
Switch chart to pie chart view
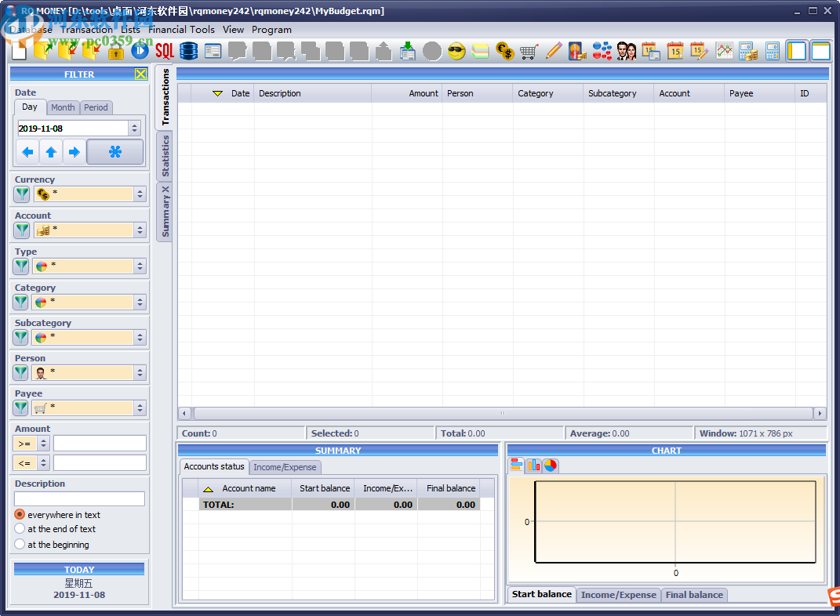pos(551,466)
